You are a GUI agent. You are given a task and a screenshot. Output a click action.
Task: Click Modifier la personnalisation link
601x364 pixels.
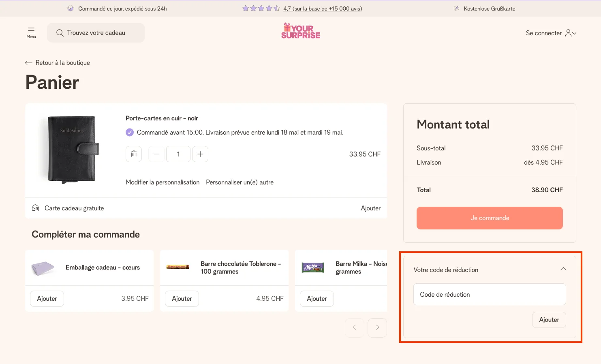click(x=163, y=182)
